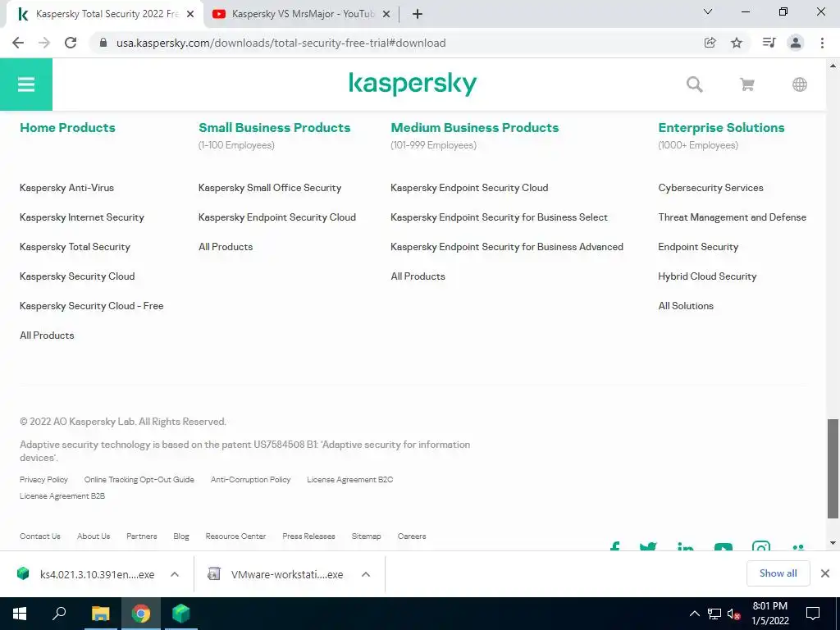840x630 pixels.
Task: Bookmark page with the star icon
Action: pyautogui.click(x=737, y=43)
